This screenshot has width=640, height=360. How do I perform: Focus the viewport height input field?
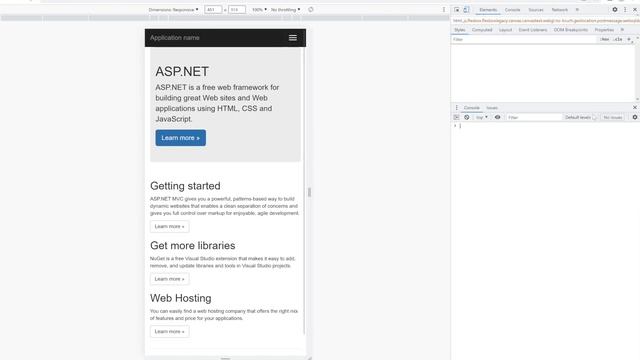(x=237, y=9)
